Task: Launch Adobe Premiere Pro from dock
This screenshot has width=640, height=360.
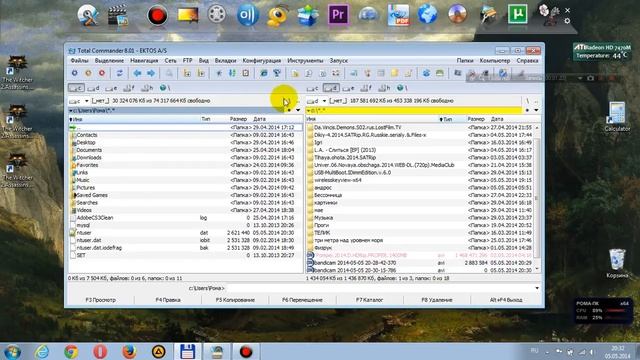Action: point(338,15)
